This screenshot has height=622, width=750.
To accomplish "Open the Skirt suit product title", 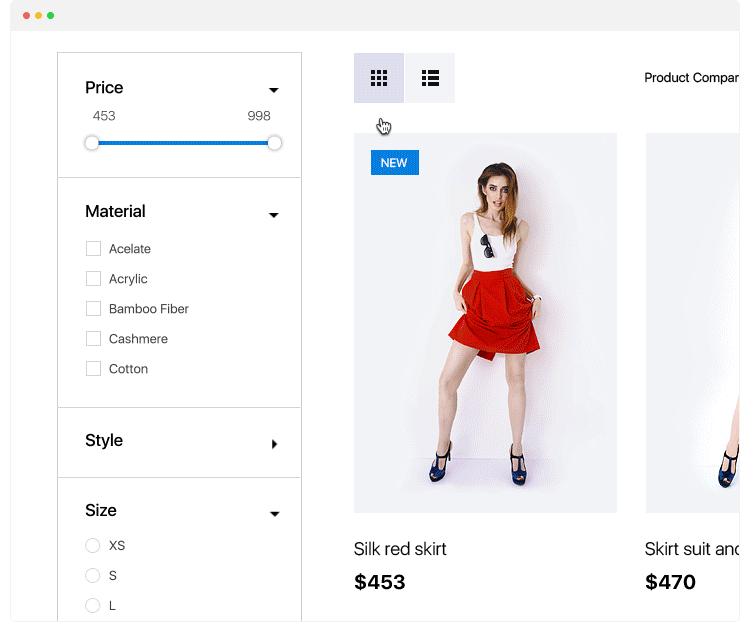I will coord(692,549).
